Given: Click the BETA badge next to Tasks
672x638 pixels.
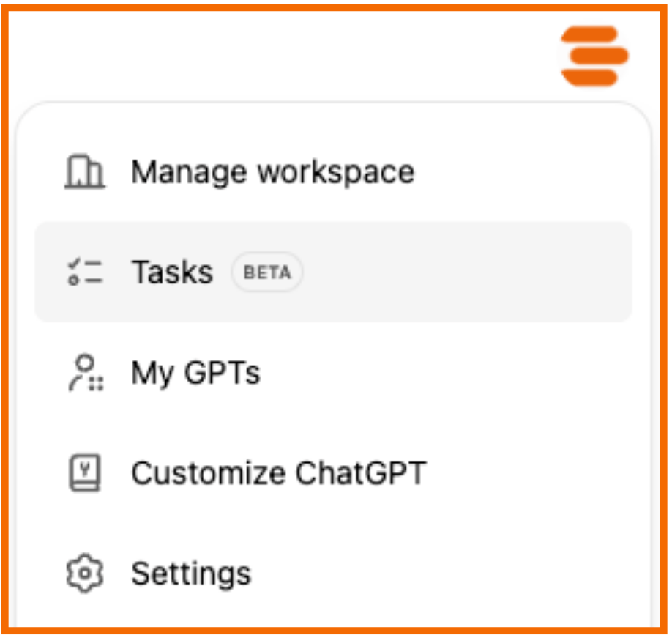Looking at the screenshot, I should [x=266, y=272].
